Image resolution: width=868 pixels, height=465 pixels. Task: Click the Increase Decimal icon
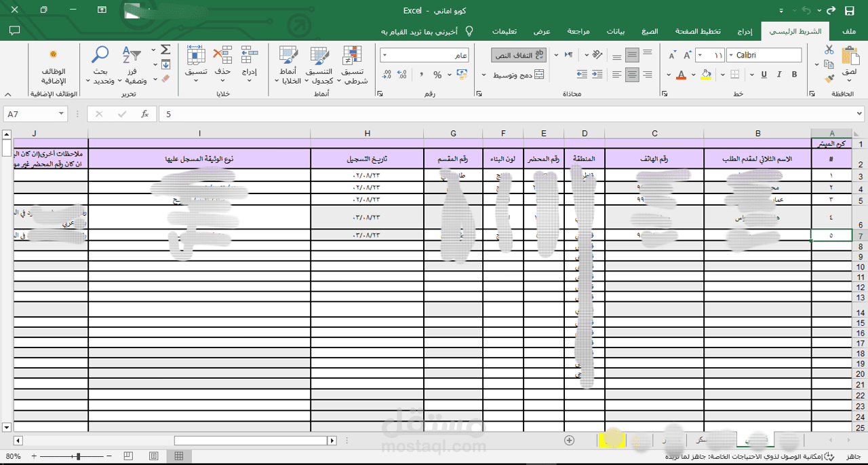[401, 75]
